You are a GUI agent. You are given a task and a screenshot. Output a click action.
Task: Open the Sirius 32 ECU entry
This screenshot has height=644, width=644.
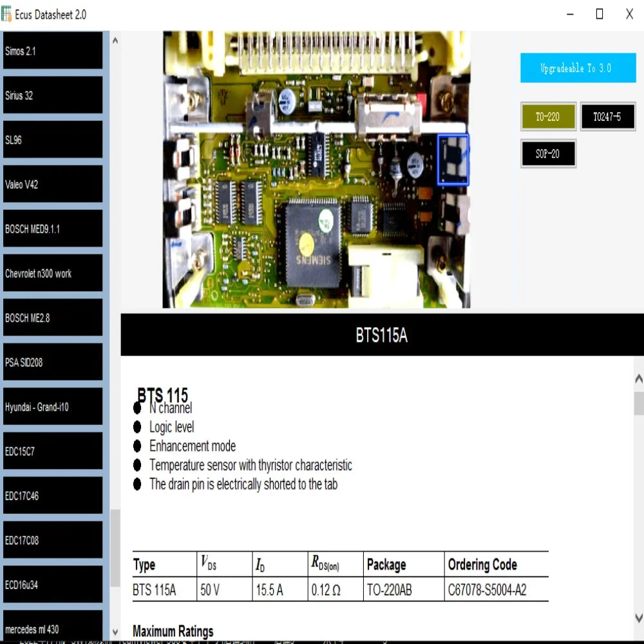point(52,95)
